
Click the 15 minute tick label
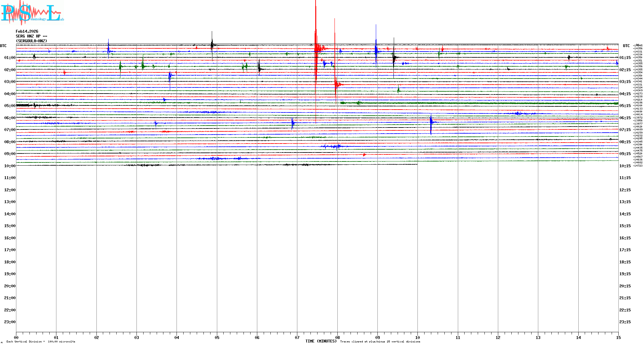click(618, 337)
